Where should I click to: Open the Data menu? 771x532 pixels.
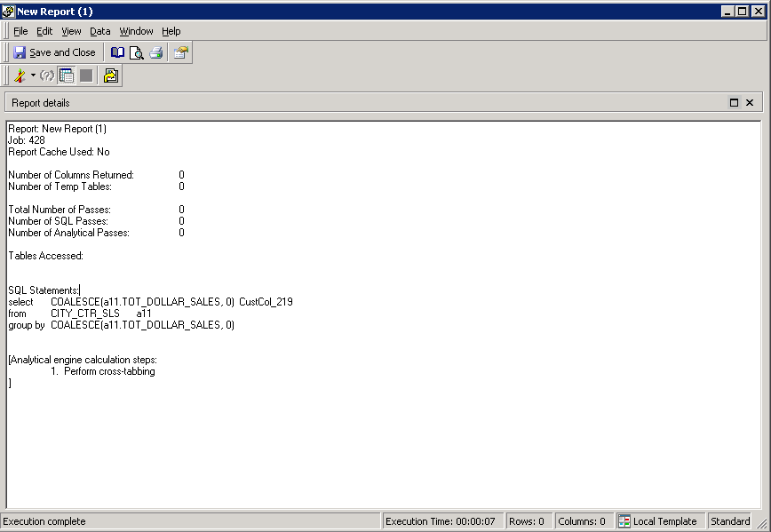click(x=100, y=31)
